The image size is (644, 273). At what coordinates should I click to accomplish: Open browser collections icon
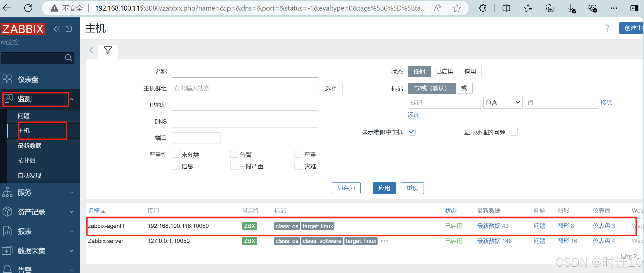click(550, 8)
